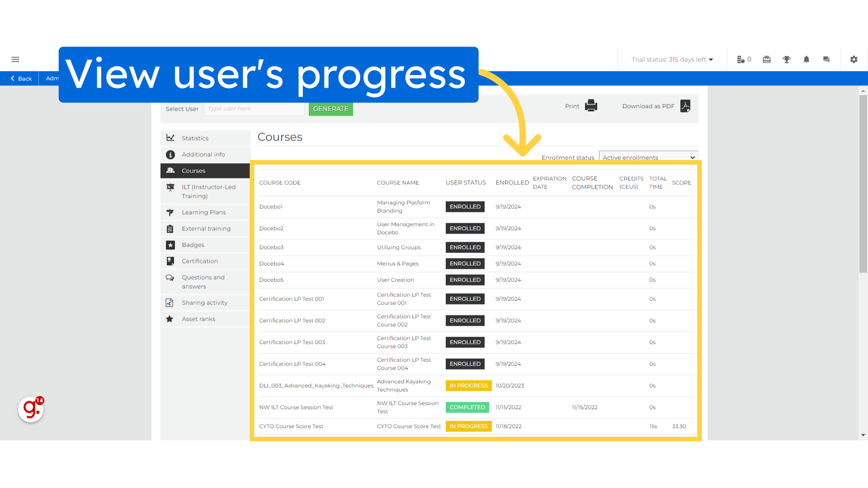This screenshot has width=868, height=488.
Task: Click the Select User input field
Action: tap(254, 108)
